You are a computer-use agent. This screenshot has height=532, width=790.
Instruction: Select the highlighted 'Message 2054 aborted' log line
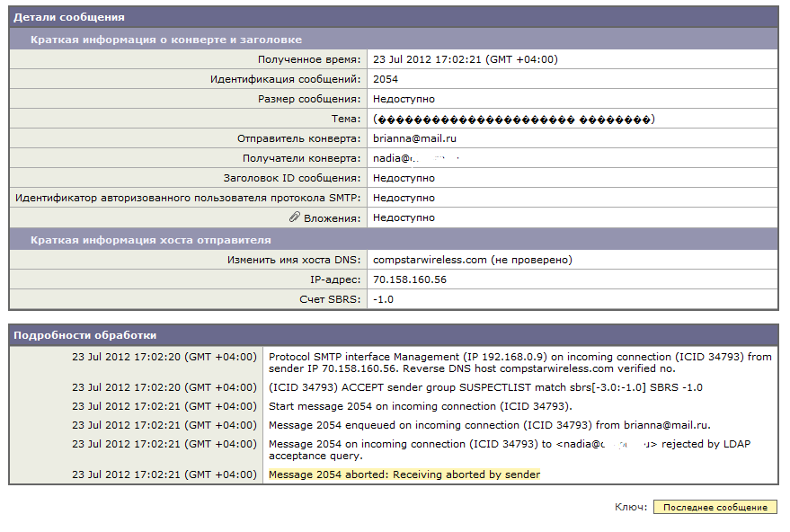404,474
